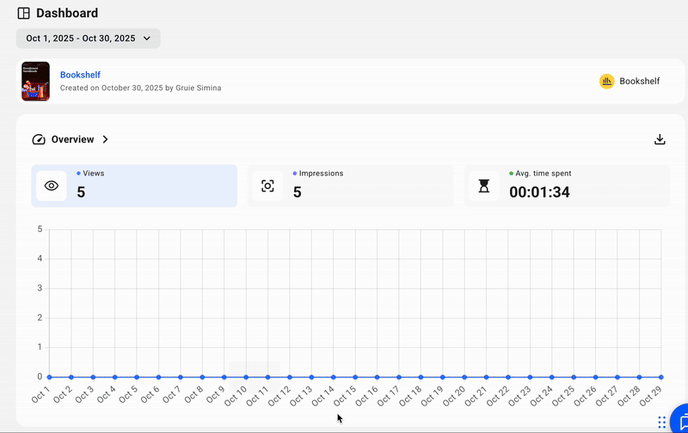
Task: Click the Oct 5 axis label
Action: 129,394
